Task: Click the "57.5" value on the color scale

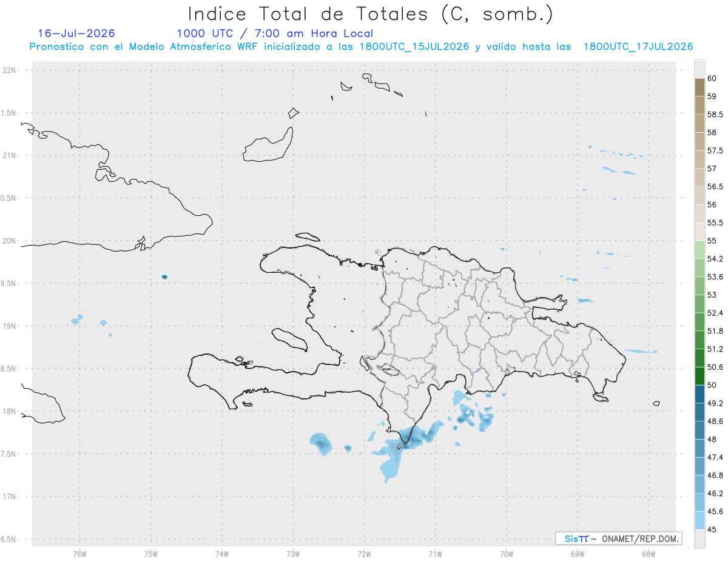Action: pos(715,150)
